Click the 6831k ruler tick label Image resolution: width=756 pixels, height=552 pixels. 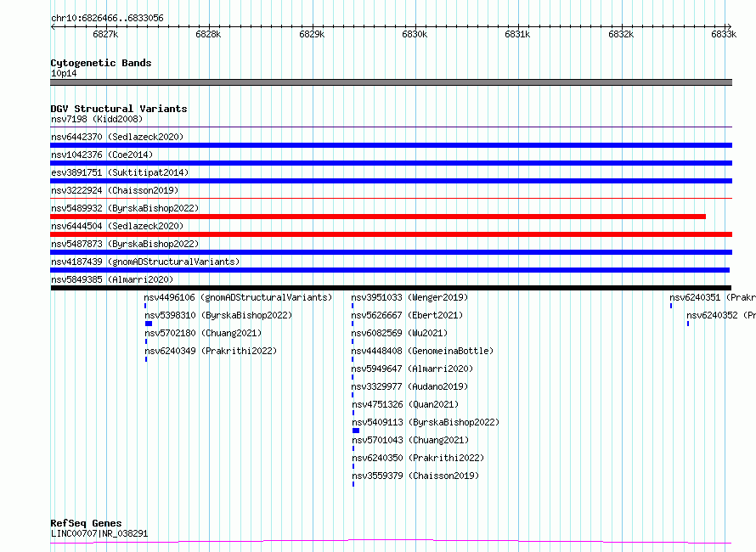pos(517,34)
